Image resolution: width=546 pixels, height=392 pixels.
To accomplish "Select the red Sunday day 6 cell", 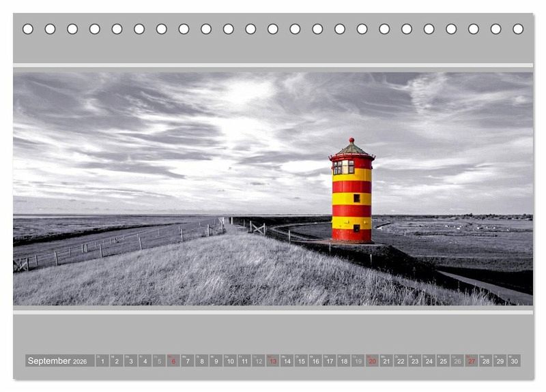I will (x=173, y=361).
